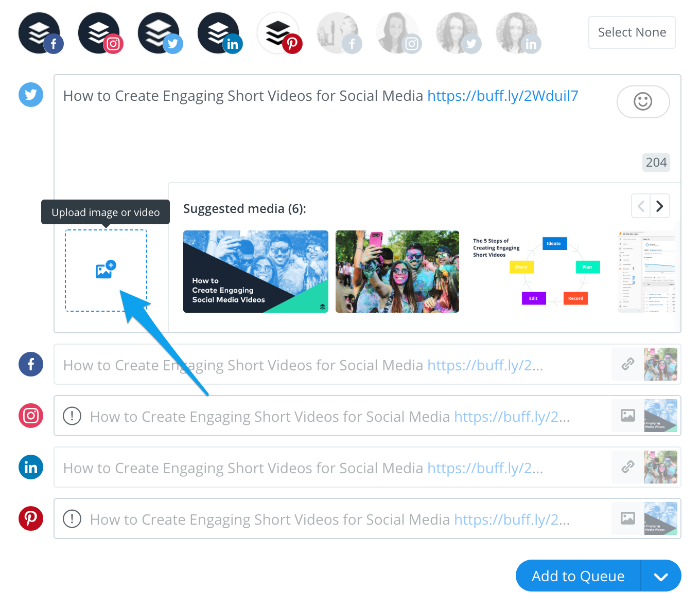Open the emoji picker smiley button
Viewport: 700px width, 609px height.
coord(643,101)
